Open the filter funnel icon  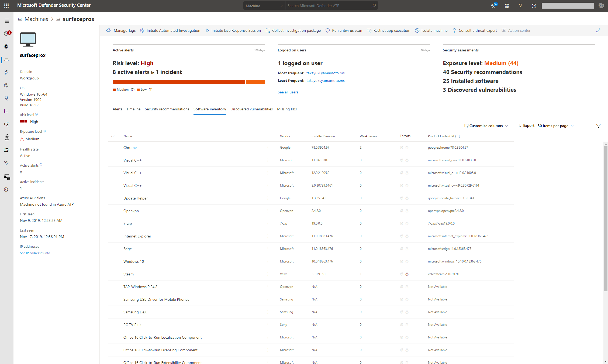click(598, 126)
